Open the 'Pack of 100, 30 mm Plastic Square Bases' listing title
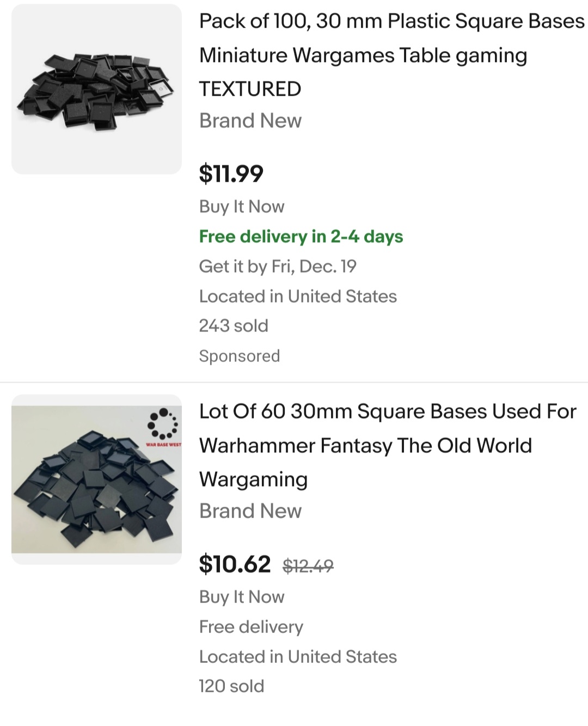588x726 pixels. pos(391,54)
